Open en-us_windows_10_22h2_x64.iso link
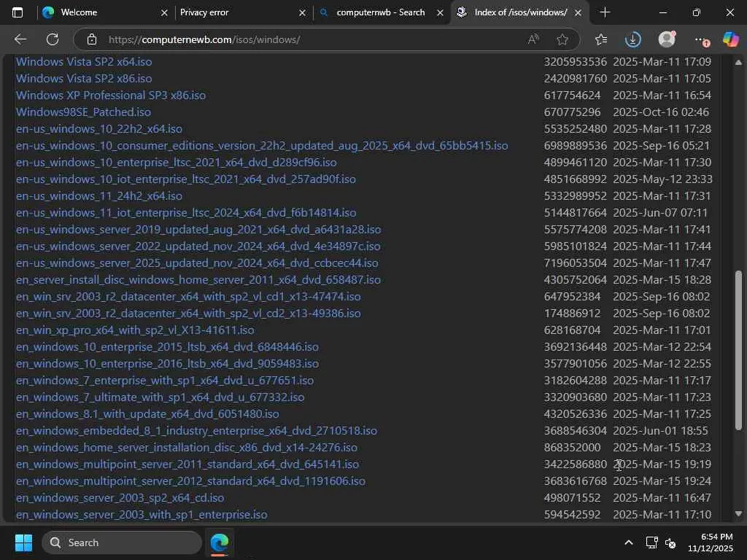The width and height of the screenshot is (747, 560). pyautogui.click(x=99, y=129)
